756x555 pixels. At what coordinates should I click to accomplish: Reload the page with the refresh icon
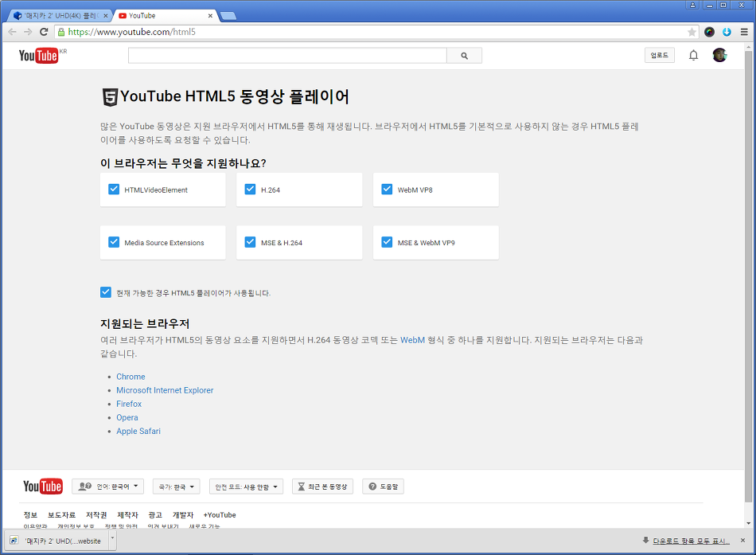(x=44, y=32)
